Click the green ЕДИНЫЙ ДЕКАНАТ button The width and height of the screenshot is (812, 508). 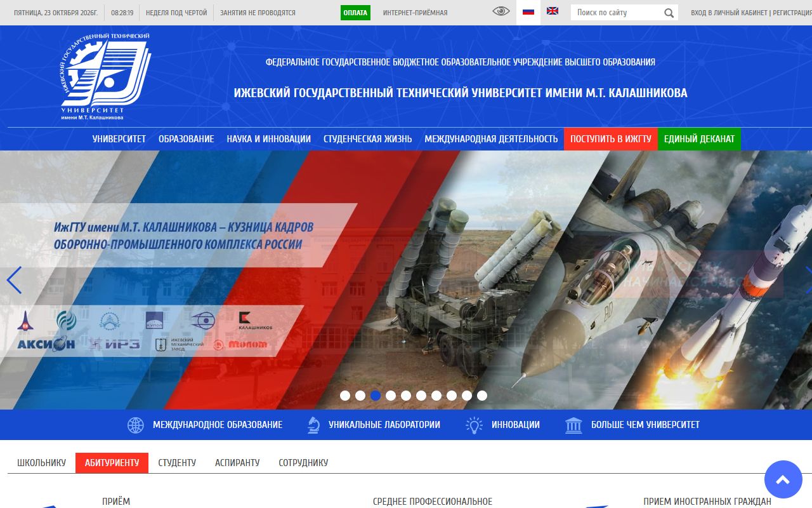[699, 139]
